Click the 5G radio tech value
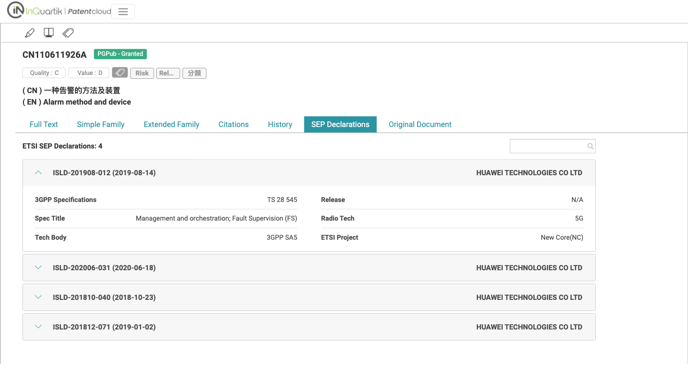 click(579, 218)
